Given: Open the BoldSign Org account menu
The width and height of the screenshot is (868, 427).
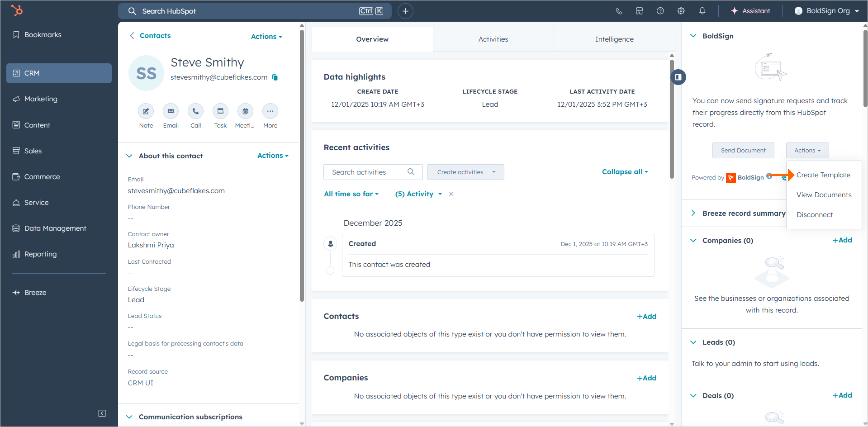Looking at the screenshot, I should (x=827, y=11).
